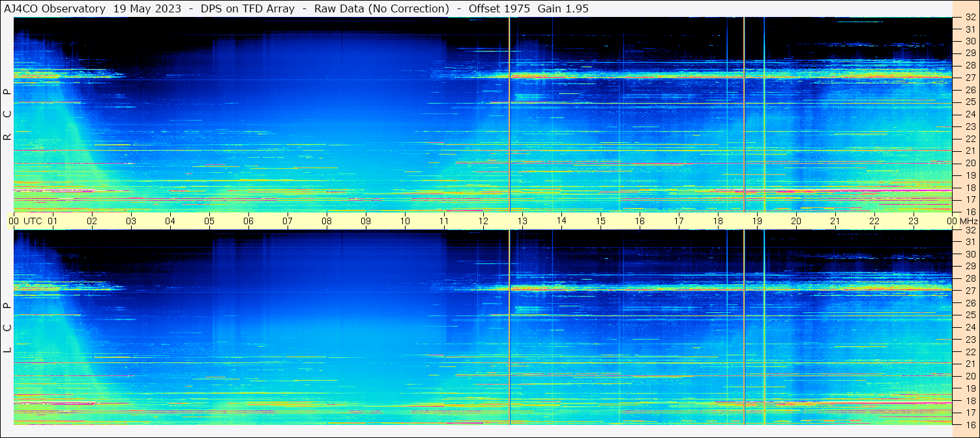Choose the 10 hour marker on the time axis

pyautogui.click(x=405, y=221)
